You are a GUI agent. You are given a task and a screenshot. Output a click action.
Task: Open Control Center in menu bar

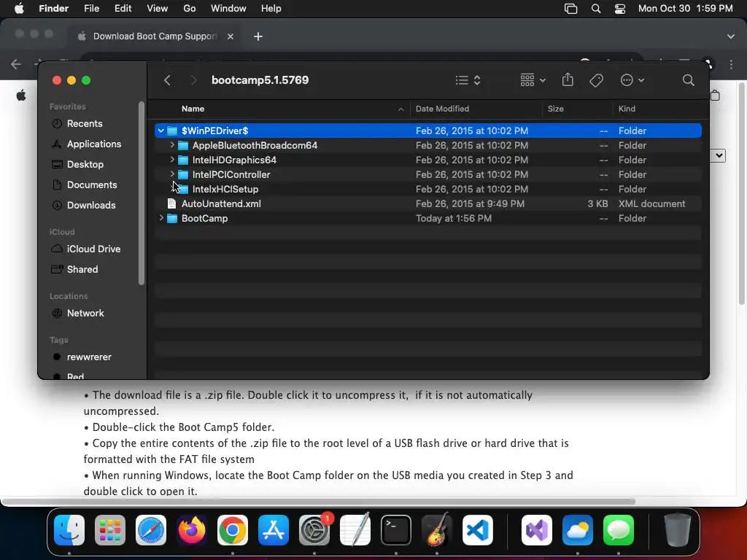[x=620, y=9]
